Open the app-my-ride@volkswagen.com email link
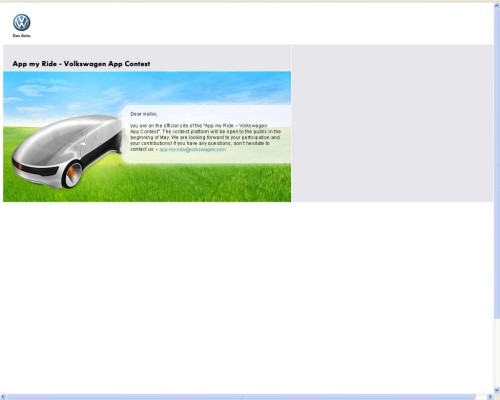Viewport: 500px width, 400px height. pyautogui.click(x=192, y=149)
